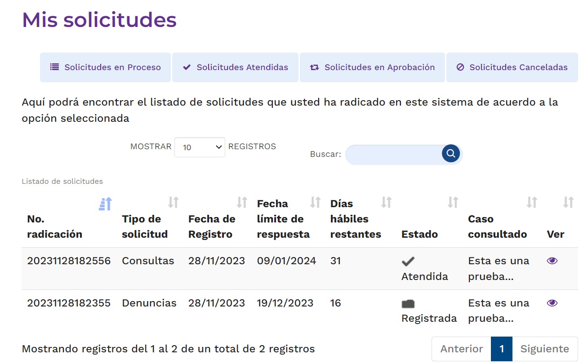Open the eye icon for request 20231128182355
Viewport: 588px width, 364px height.
click(x=552, y=303)
